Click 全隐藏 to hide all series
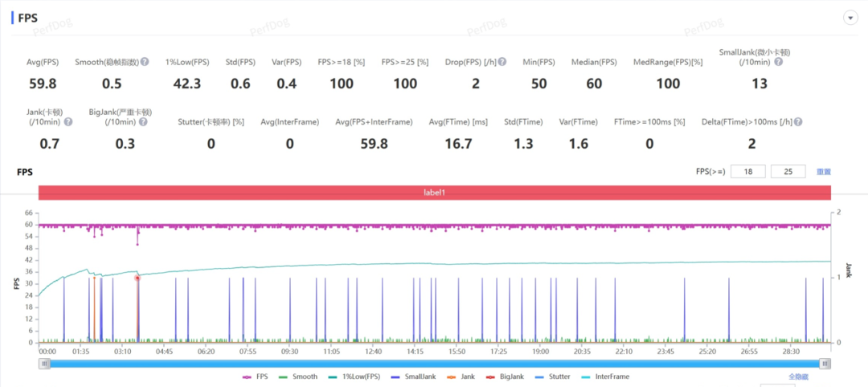Viewport: 868px width, 387px height. (x=798, y=377)
